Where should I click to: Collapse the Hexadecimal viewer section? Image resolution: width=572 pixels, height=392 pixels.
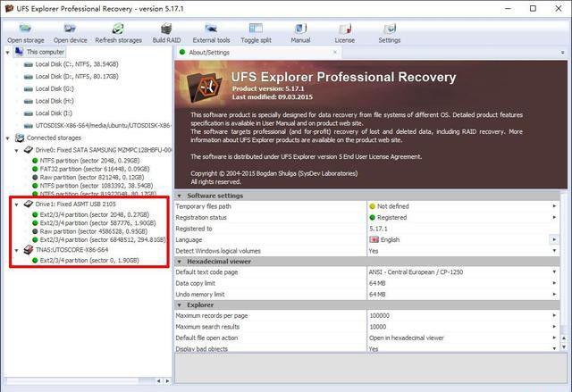(x=179, y=262)
